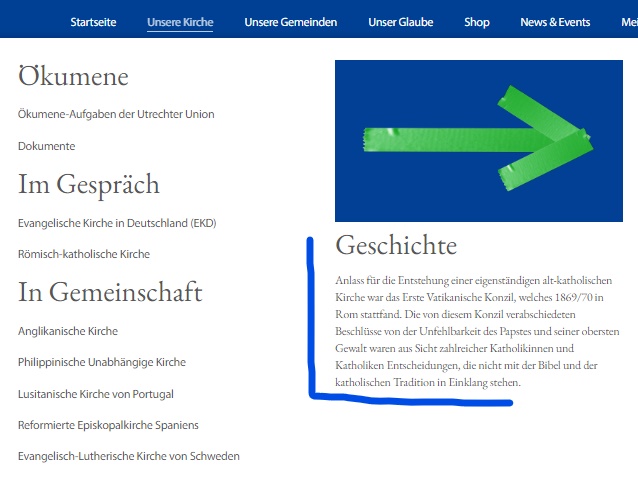Click paragraph starting 'Anlass für die Entstehung'
638x490 pixels.
[477, 331]
